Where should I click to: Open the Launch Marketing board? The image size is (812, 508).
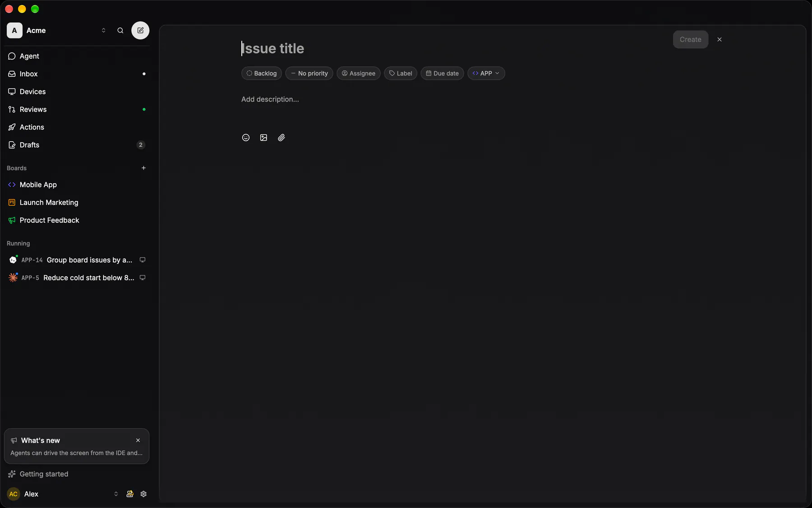[x=77, y=203]
